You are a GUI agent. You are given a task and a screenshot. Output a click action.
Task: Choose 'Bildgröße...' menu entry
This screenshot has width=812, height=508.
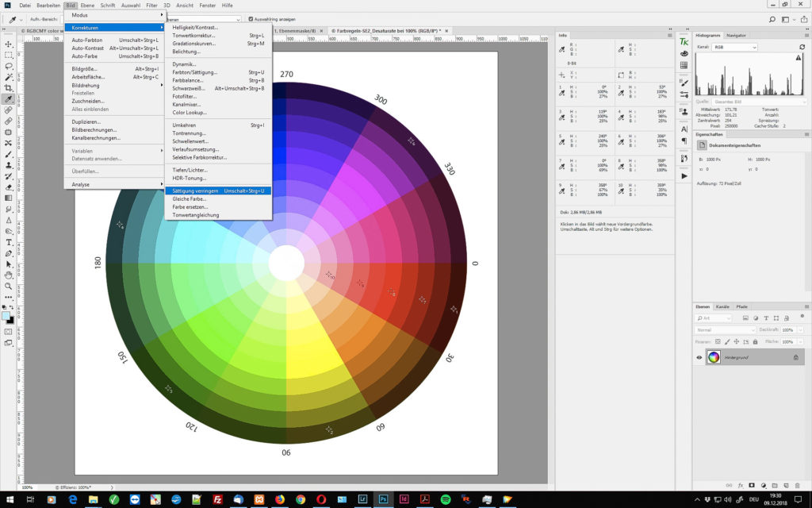pos(114,68)
